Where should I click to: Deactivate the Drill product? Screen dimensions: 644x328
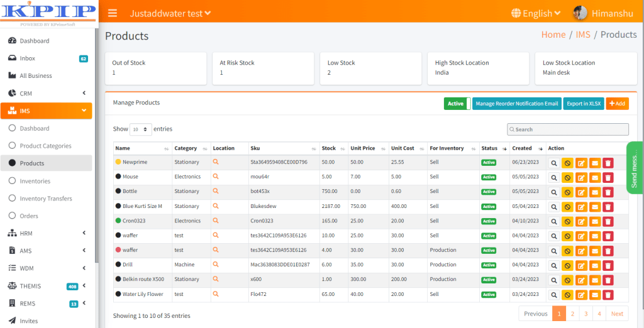(x=568, y=265)
